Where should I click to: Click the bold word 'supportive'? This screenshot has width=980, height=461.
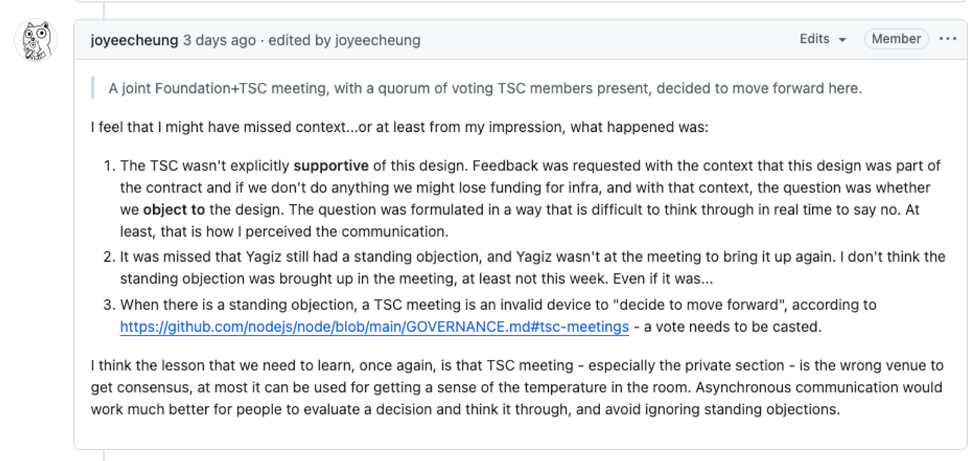(331, 166)
